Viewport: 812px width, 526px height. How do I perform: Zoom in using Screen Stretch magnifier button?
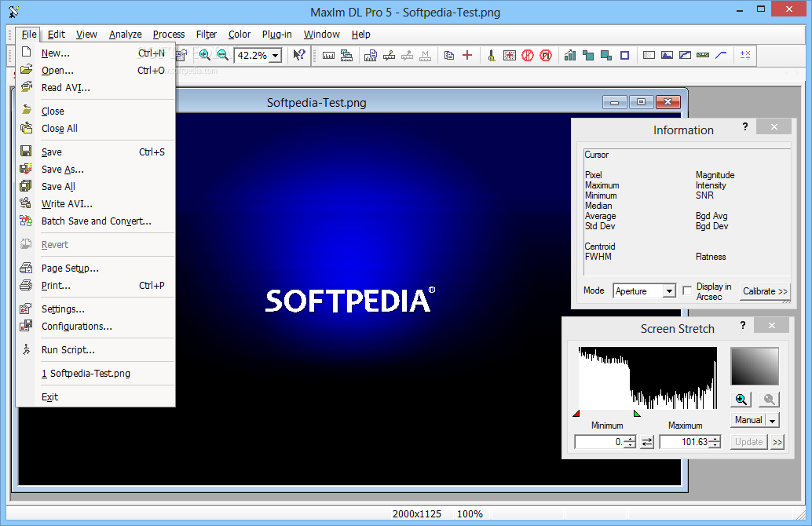(x=741, y=399)
